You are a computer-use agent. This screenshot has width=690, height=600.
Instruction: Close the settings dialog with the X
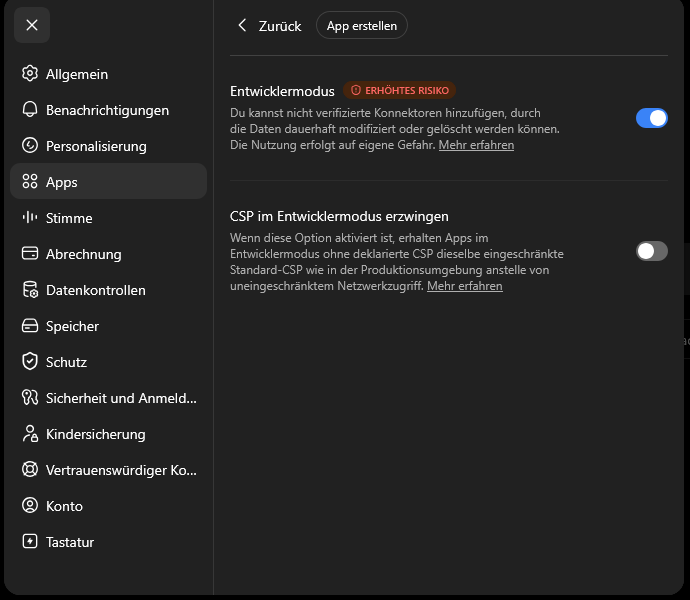click(x=32, y=25)
